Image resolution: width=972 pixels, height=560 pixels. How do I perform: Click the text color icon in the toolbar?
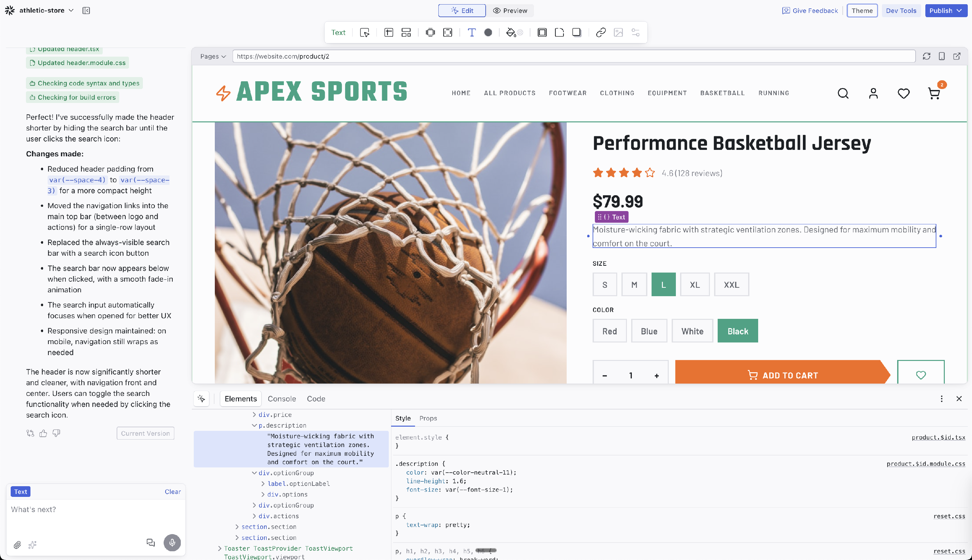(x=471, y=33)
